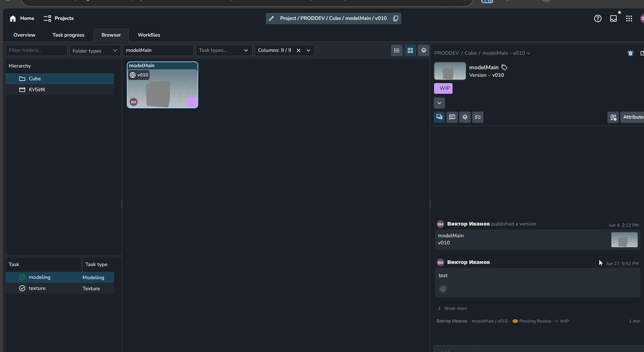644x352 pixels.
Task: Toggle the layers grouping view icon
Action: [x=424, y=50]
